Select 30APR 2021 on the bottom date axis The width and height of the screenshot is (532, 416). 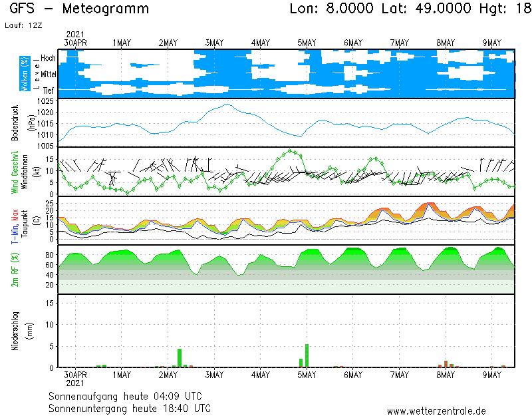pos(74,379)
